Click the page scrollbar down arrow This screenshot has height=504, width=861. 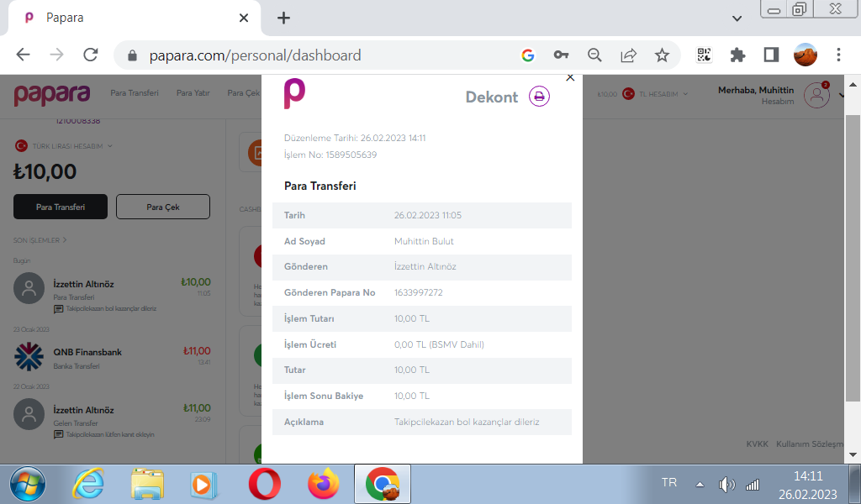click(x=853, y=454)
